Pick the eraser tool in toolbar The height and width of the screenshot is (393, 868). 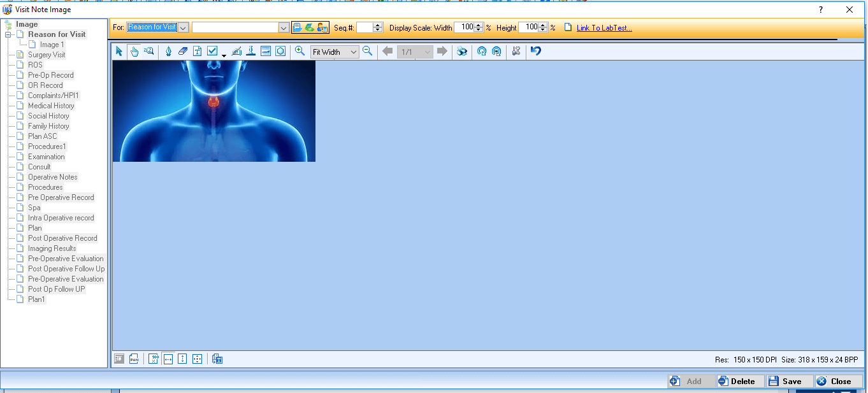[183, 52]
